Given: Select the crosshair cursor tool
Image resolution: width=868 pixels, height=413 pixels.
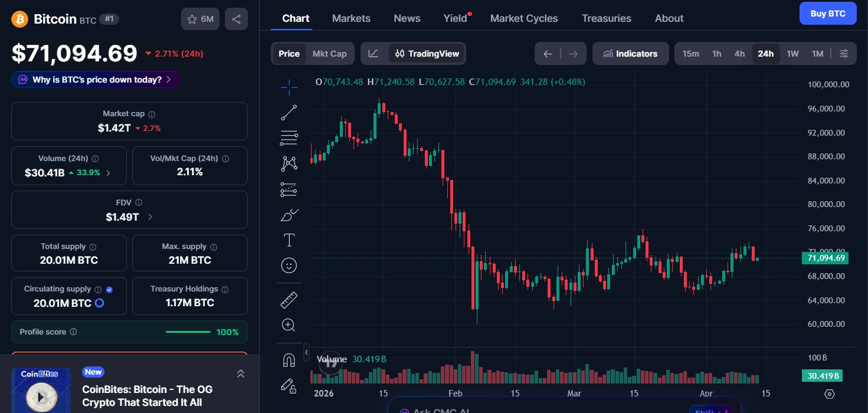Looking at the screenshot, I should [289, 87].
